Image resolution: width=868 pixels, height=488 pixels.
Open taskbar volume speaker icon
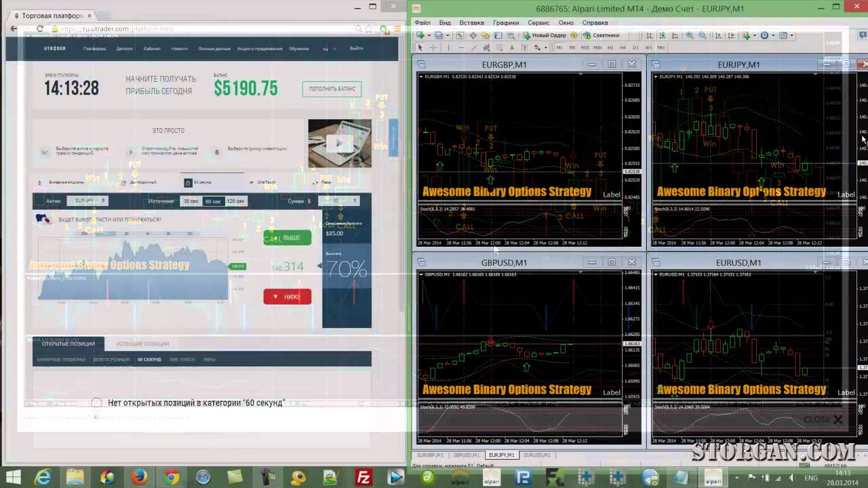791,478
